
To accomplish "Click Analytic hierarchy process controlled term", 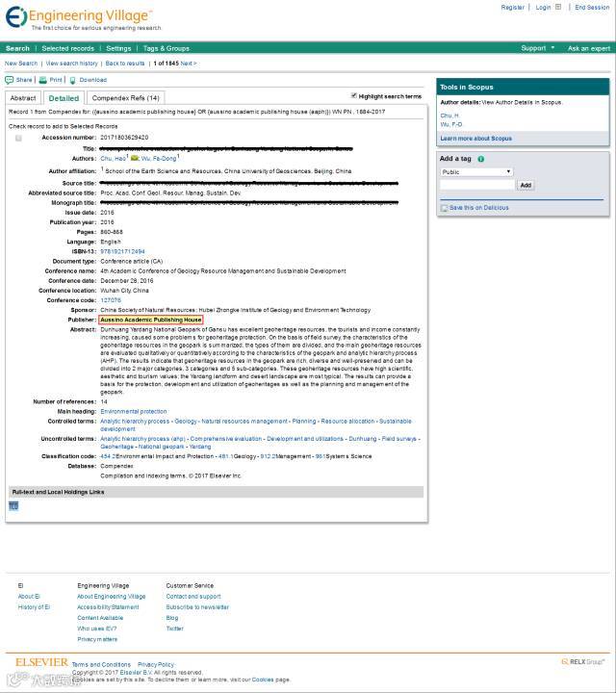I will coord(135,422).
